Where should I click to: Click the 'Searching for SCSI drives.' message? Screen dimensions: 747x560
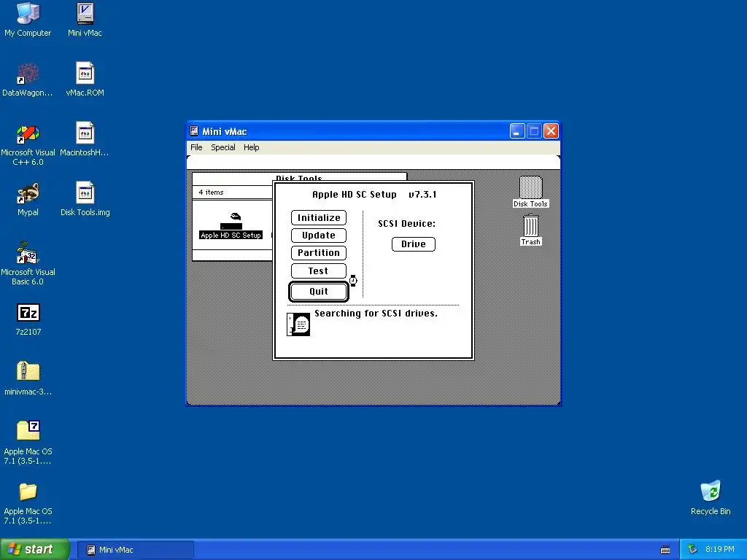pos(376,314)
